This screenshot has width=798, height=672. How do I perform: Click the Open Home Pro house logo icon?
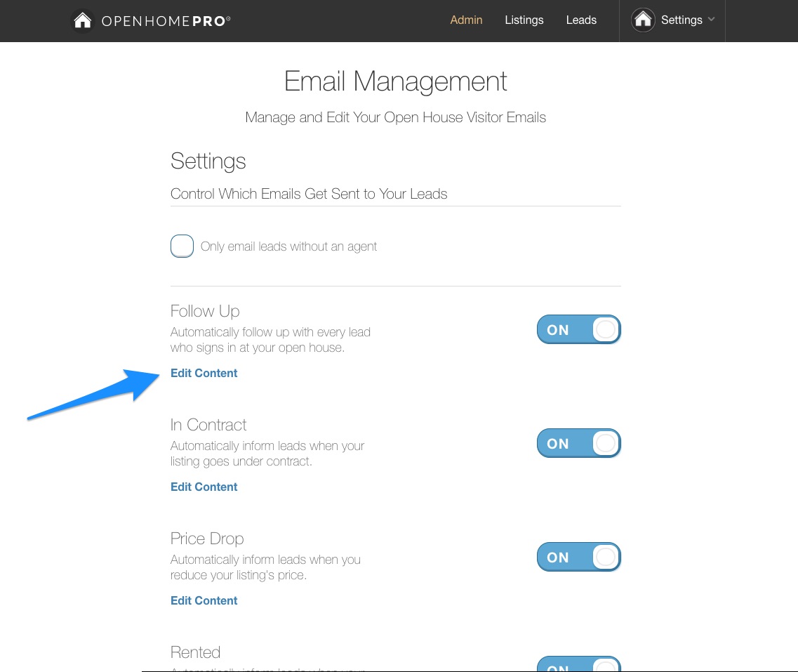point(82,21)
